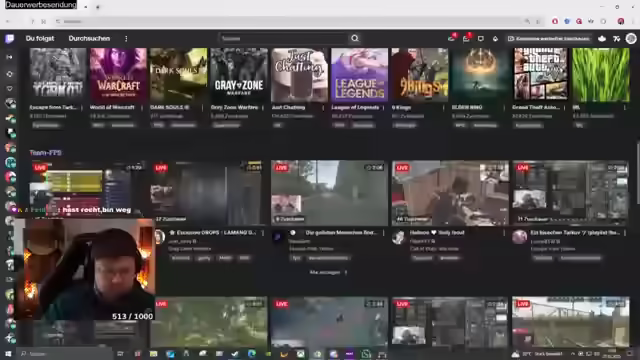This screenshot has width=640, height=360.
Task: Click the ad-free viewing button in the top bar
Action: (549, 38)
